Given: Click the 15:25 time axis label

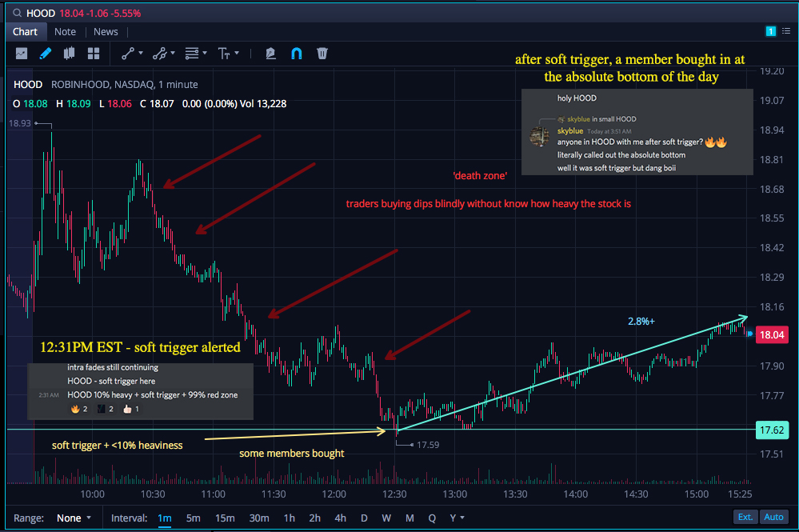Looking at the screenshot, I should point(739,494).
